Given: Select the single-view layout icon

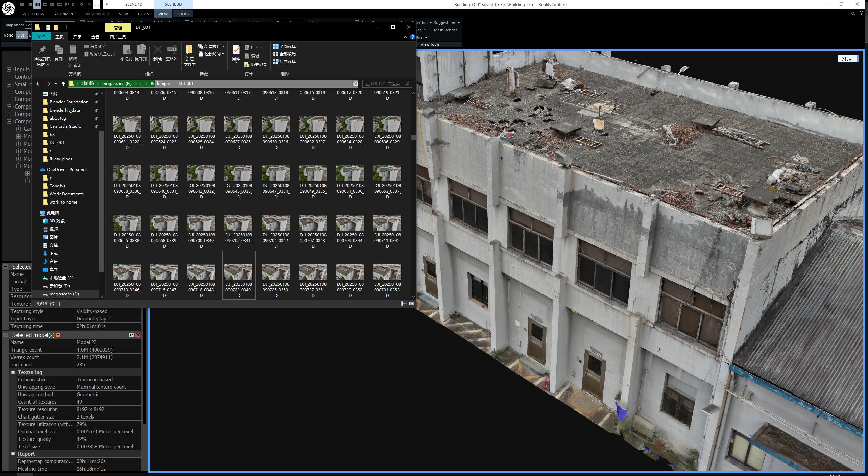Looking at the screenshot, I should (x=22, y=4).
